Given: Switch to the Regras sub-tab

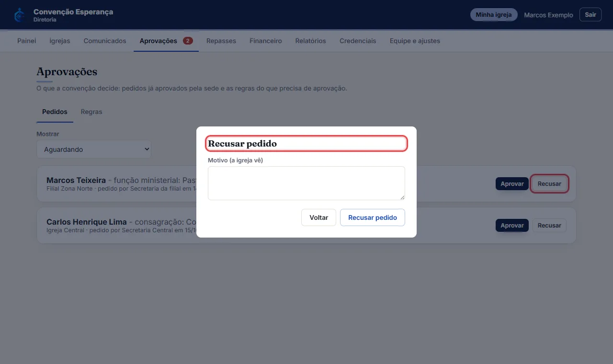Looking at the screenshot, I should [91, 112].
